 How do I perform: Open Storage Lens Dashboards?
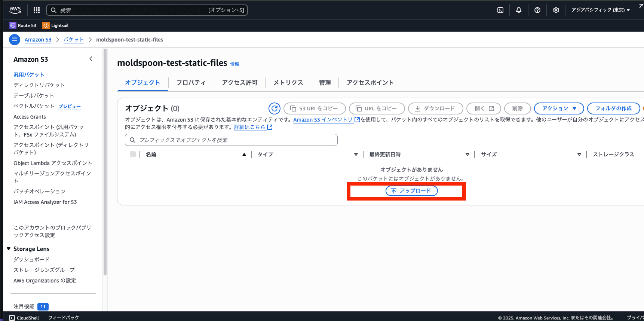coord(31,259)
